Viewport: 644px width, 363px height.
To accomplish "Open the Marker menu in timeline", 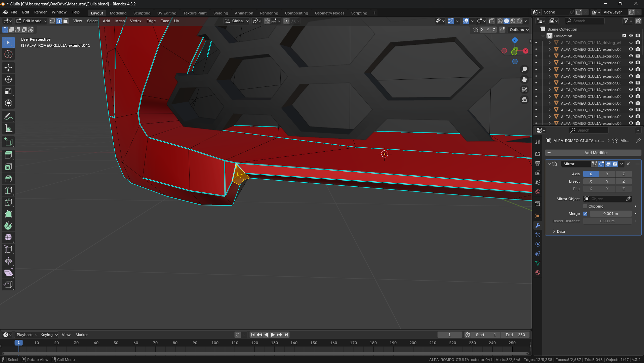I will pos(82,335).
